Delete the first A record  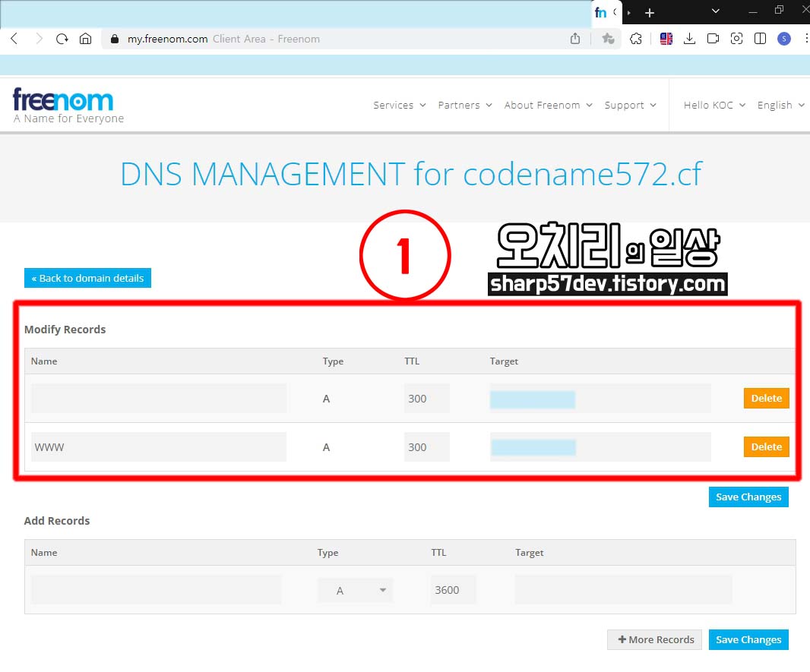[767, 398]
